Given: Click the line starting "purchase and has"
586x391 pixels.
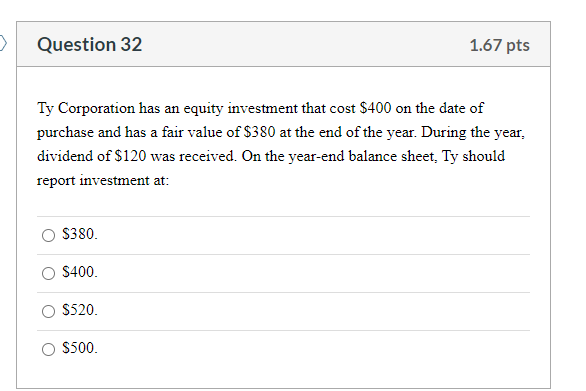Looking at the screenshot, I should click(281, 132).
